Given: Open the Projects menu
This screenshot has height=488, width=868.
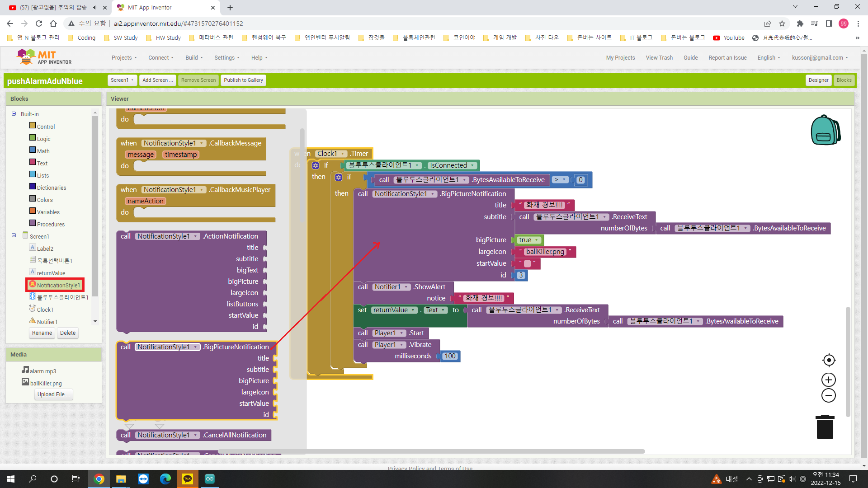Looking at the screenshot, I should [x=124, y=58].
